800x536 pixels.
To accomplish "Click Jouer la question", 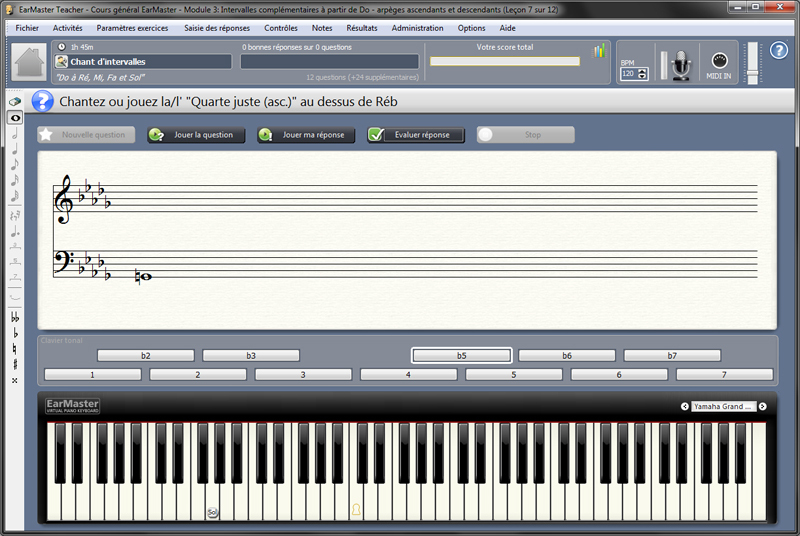I will [x=196, y=135].
